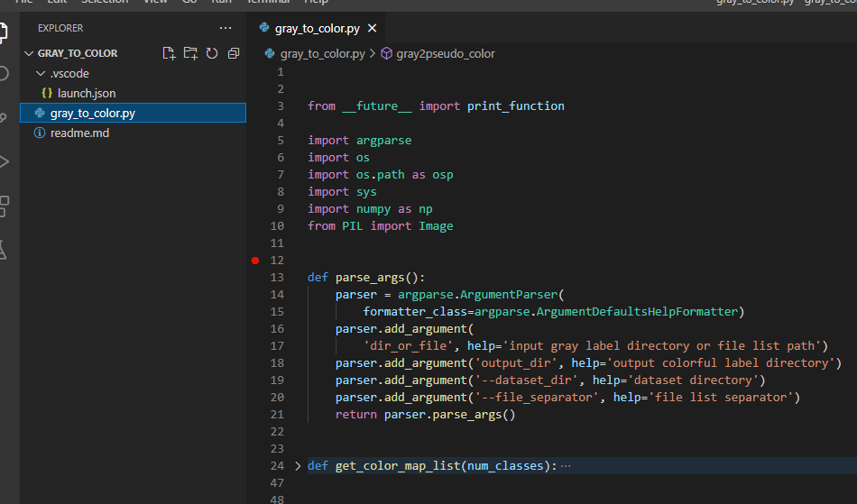The height and width of the screenshot is (504, 857).
Task: Close the gray_to_color.py tab
Action: click(373, 28)
